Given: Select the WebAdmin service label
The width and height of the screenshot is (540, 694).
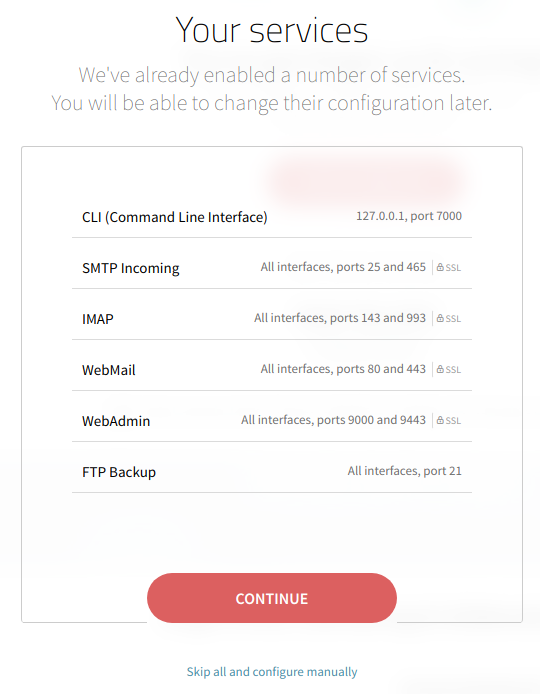Looking at the screenshot, I should pyautogui.click(x=116, y=421).
